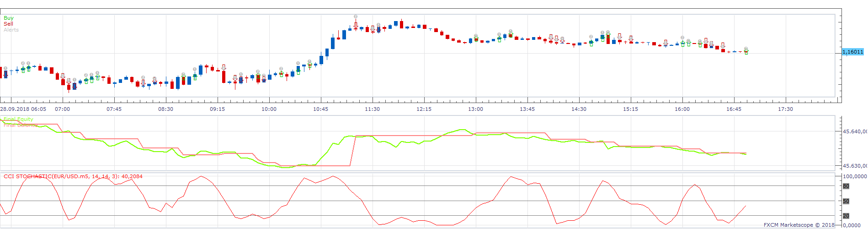Click the current price tag 1,16011

click(x=853, y=52)
